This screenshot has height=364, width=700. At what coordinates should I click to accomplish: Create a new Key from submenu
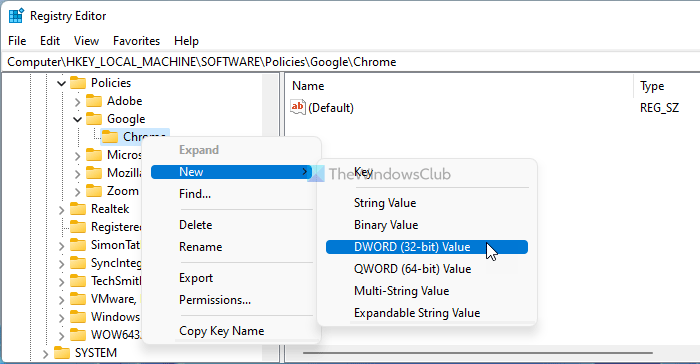tap(427, 172)
